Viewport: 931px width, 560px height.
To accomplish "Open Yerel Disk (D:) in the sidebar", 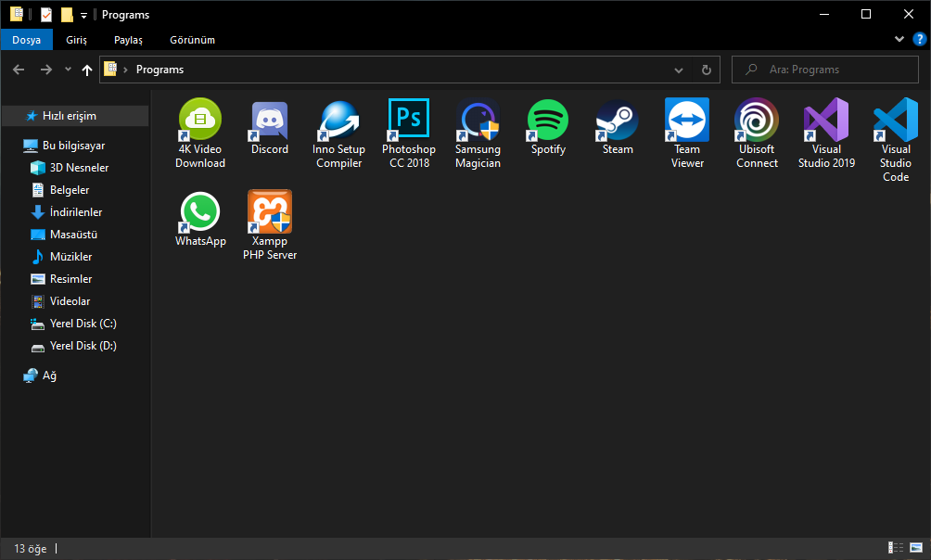I will click(x=75, y=346).
